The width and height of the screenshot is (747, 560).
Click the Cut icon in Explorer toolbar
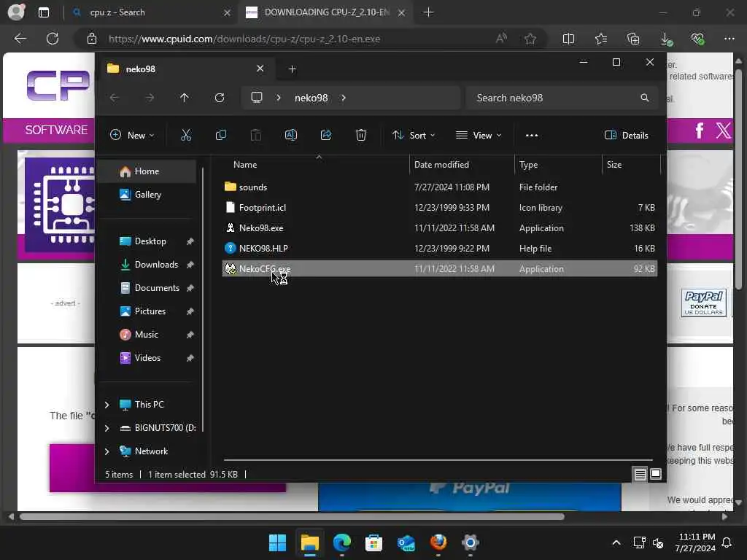186,135
